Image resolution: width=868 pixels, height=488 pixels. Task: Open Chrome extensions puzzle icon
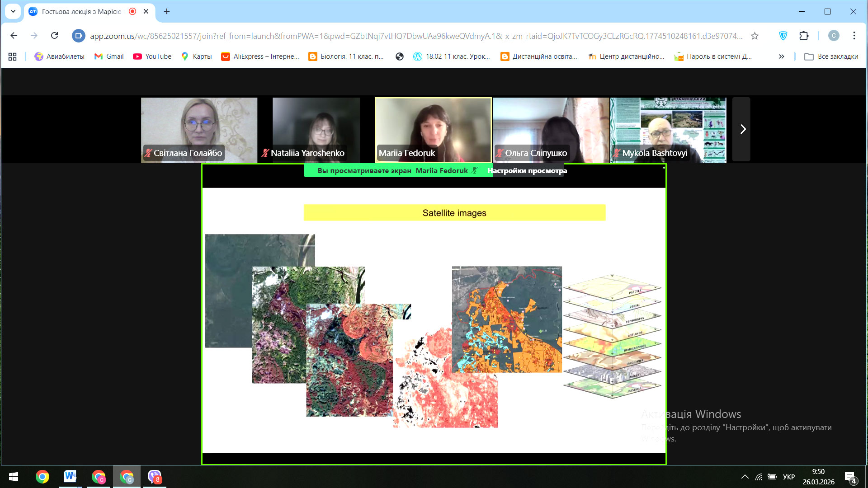pos(804,36)
